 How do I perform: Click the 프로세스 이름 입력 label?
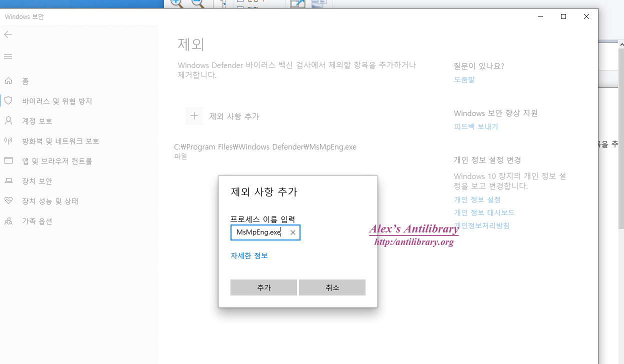click(263, 219)
